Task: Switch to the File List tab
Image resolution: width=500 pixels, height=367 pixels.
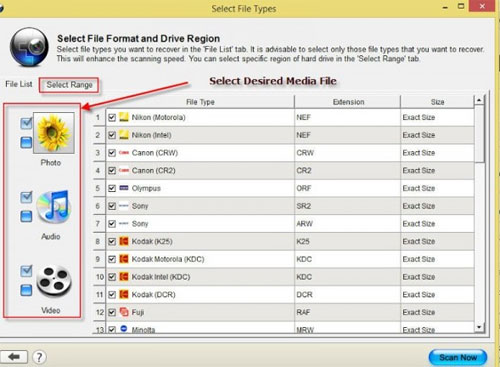Action: 19,84
